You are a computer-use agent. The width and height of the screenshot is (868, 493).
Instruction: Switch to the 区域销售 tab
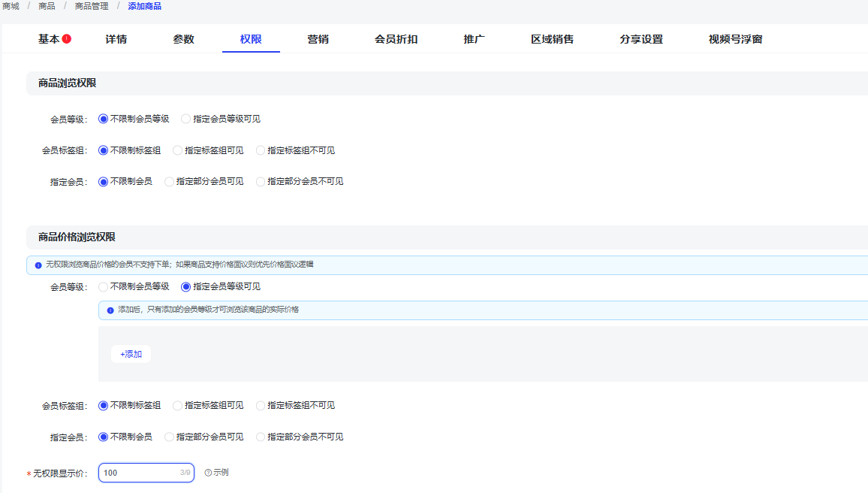click(552, 39)
